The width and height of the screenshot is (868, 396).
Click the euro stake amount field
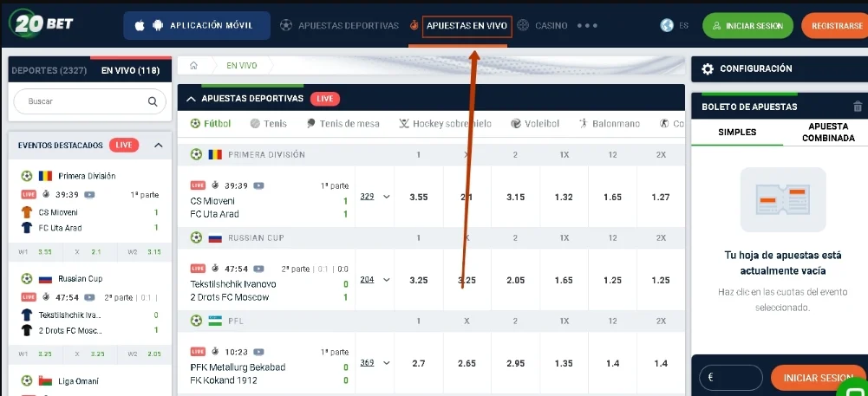coord(731,378)
